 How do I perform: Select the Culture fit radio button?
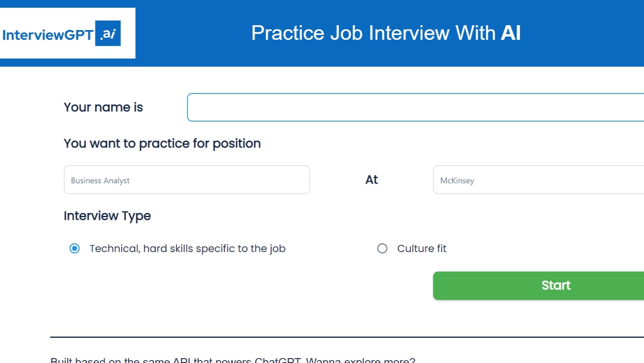(382, 248)
